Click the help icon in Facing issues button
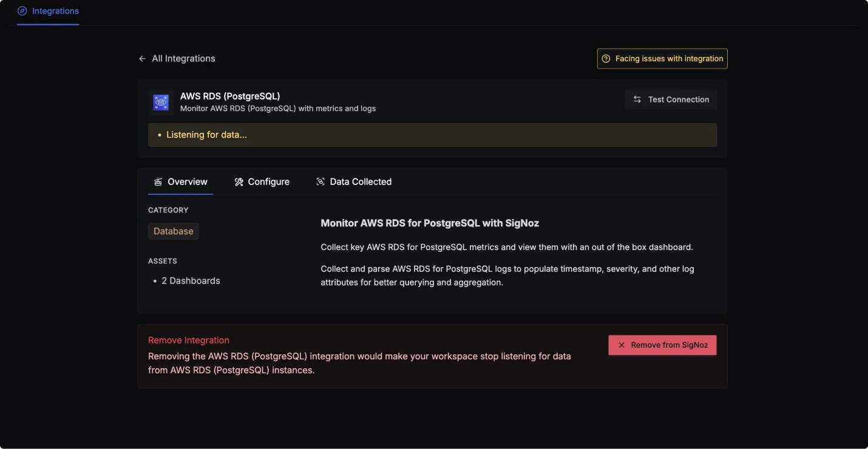This screenshot has width=868, height=449. [x=606, y=59]
